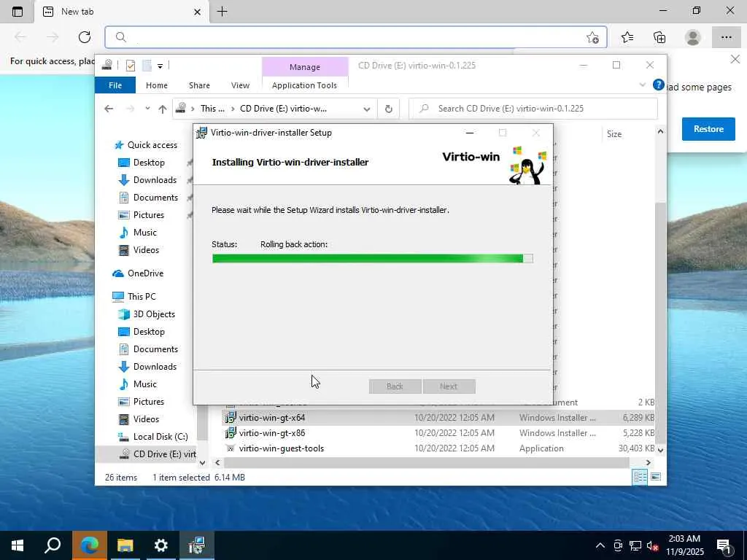This screenshot has width=747, height=560.
Task: Click 'This ...' breadcrumb in address bar
Action: tap(212, 109)
